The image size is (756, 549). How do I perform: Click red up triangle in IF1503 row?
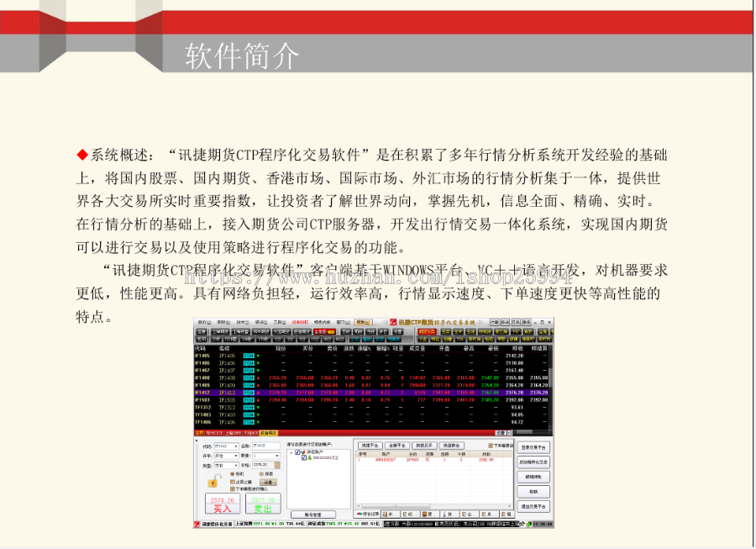click(258, 400)
